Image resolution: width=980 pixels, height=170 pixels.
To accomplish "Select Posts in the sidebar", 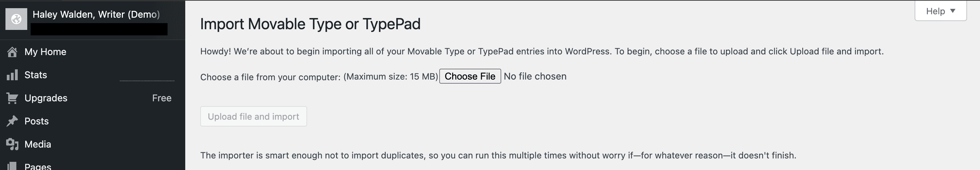I will pyautogui.click(x=36, y=121).
